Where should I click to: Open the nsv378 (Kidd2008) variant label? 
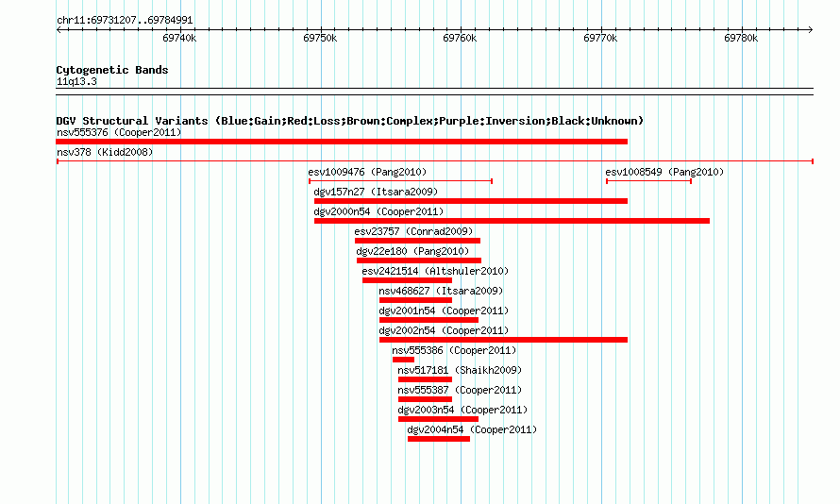click(105, 152)
